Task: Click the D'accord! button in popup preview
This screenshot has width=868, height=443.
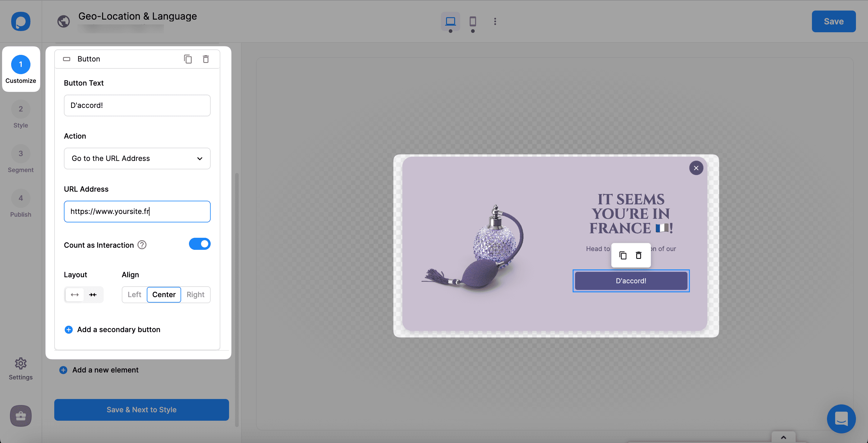Action: pyautogui.click(x=631, y=281)
